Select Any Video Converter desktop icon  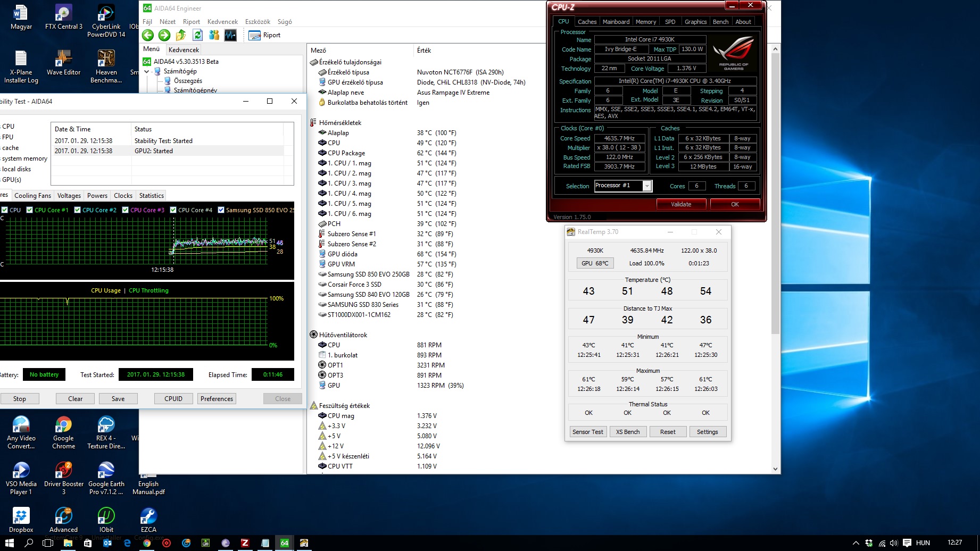pyautogui.click(x=21, y=433)
